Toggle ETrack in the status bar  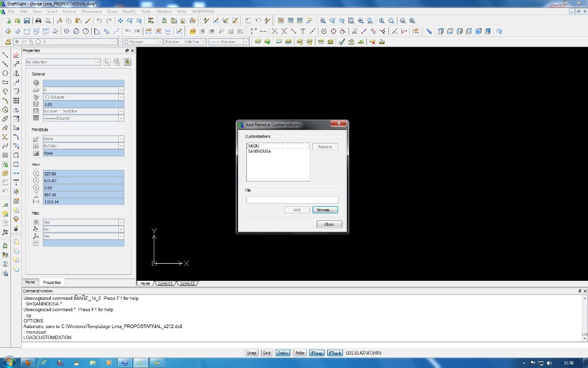(x=335, y=353)
